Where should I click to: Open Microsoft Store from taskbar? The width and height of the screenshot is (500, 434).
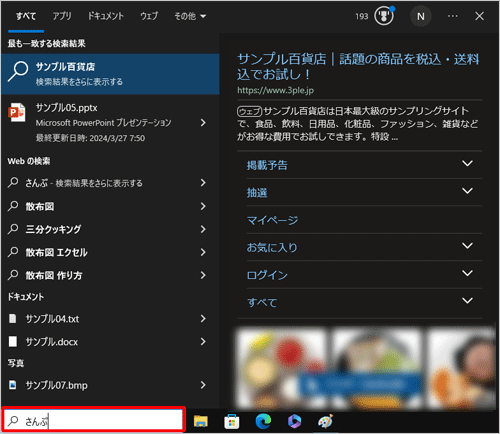pos(232,422)
